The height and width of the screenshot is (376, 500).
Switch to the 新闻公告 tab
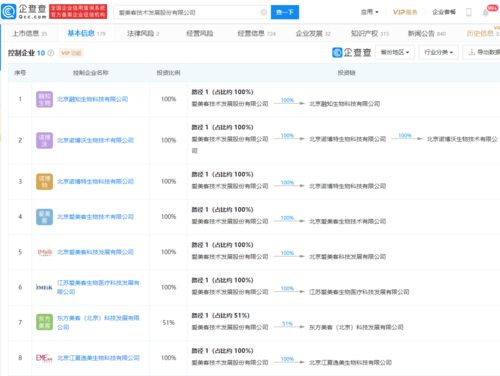click(x=427, y=33)
